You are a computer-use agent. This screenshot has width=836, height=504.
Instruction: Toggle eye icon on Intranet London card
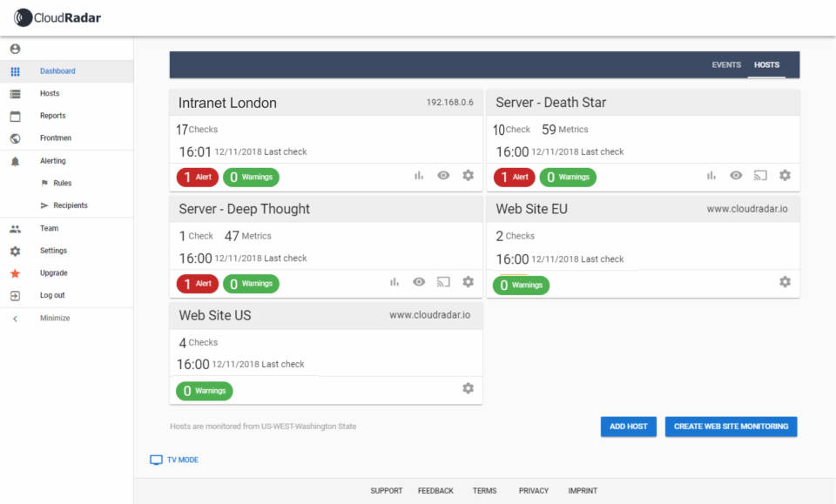(443, 176)
